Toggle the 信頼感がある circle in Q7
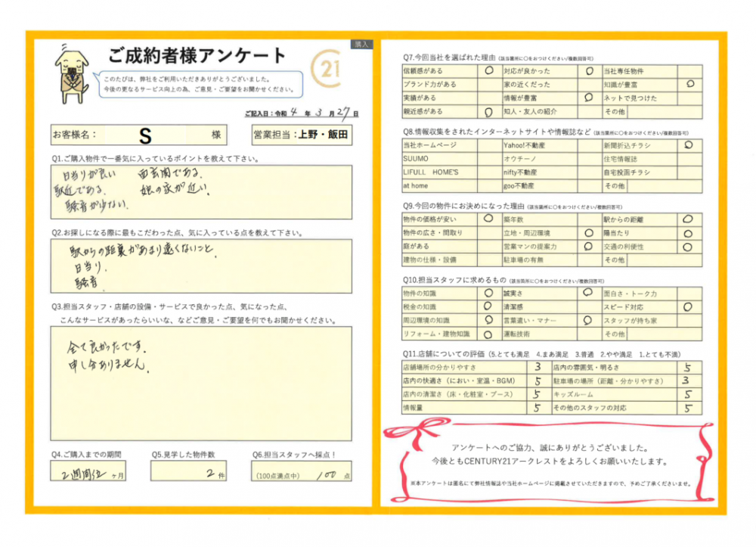This screenshot has width=756, height=547. pos(487,70)
